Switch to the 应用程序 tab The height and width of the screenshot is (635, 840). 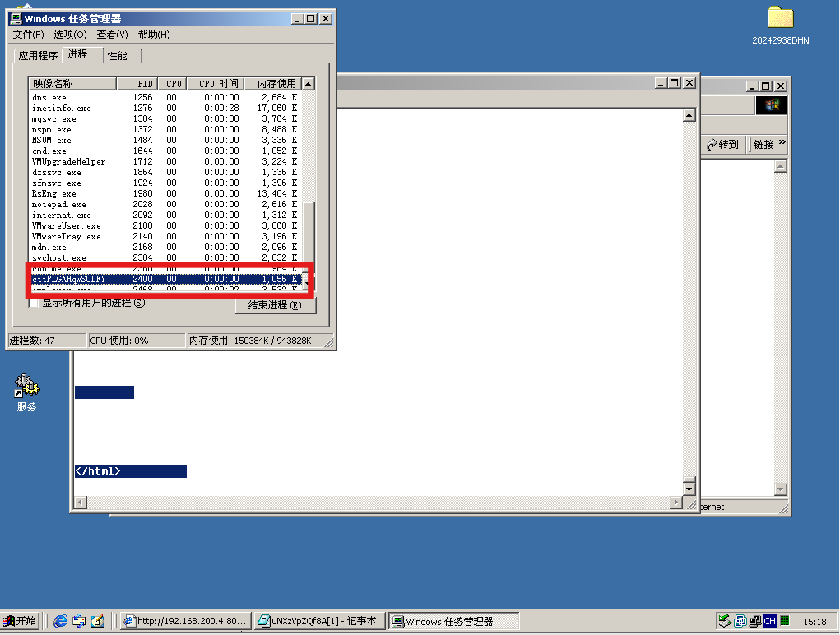38,56
